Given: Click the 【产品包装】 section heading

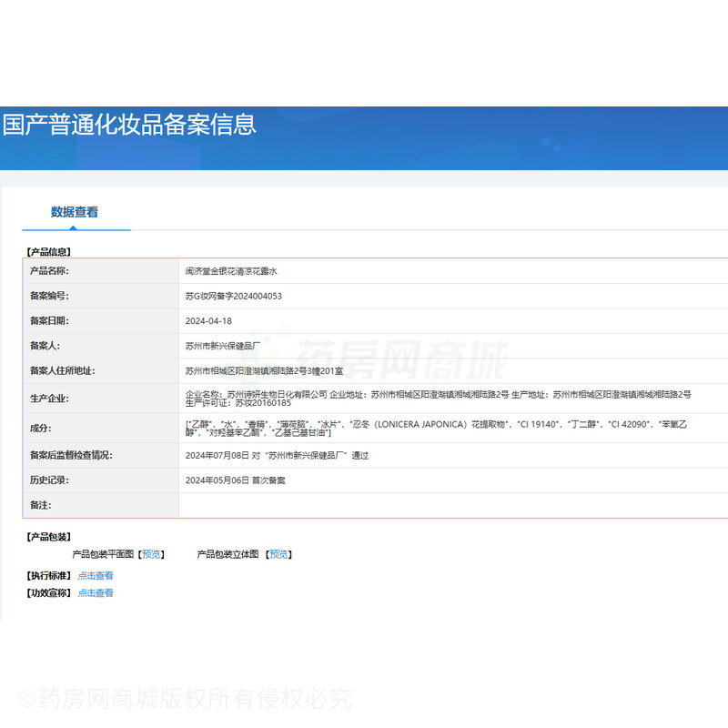Looking at the screenshot, I should click(48, 537).
